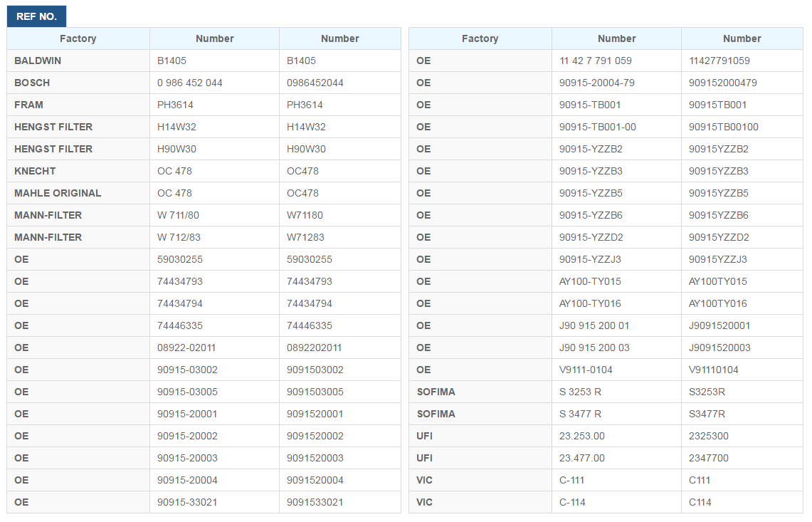Open the REF NO. tab
The image size is (812, 522).
pos(36,16)
